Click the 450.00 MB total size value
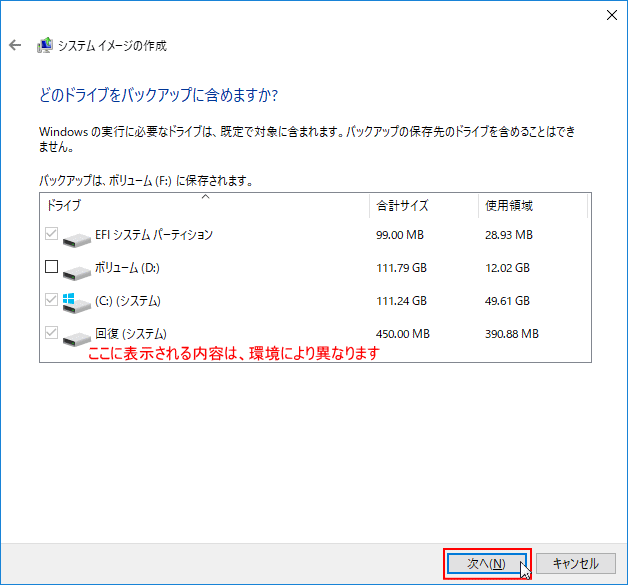The image size is (628, 585). [403, 334]
